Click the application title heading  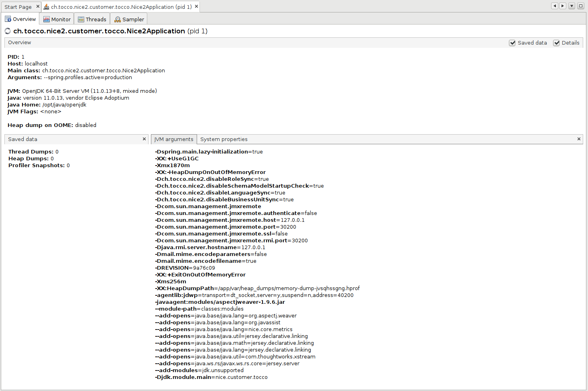tap(110, 31)
